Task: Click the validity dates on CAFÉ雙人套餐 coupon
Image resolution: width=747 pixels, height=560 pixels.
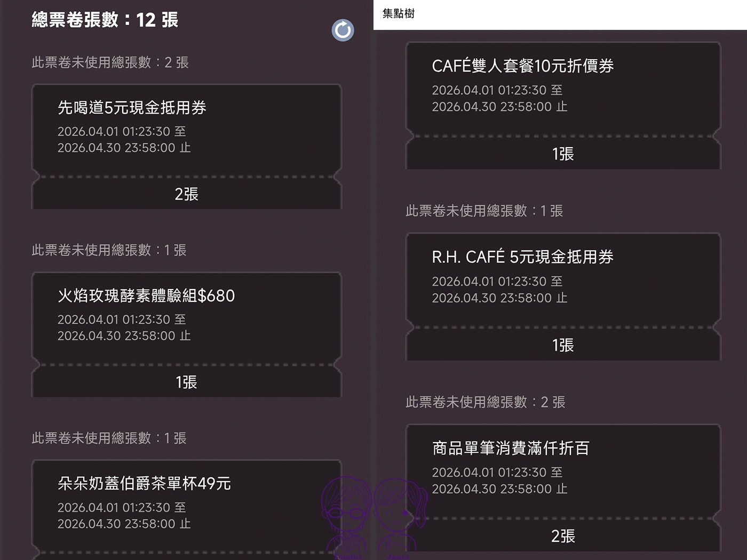Action: [x=499, y=98]
